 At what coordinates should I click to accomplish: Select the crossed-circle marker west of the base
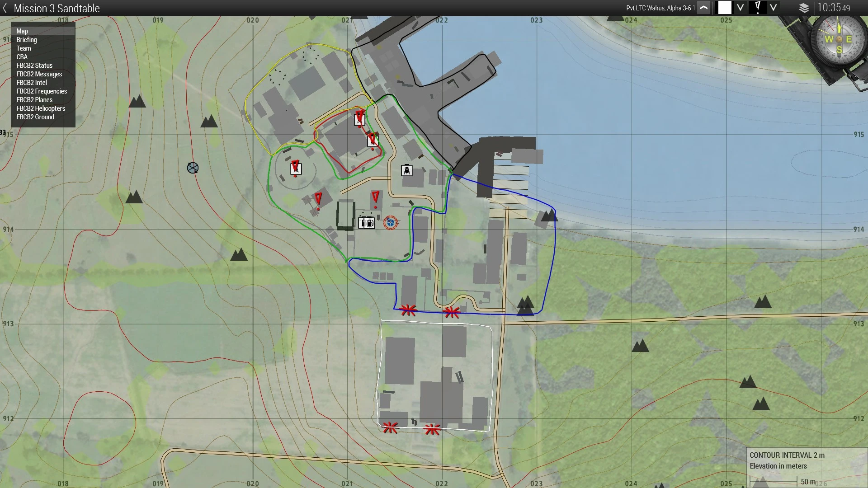[193, 168]
